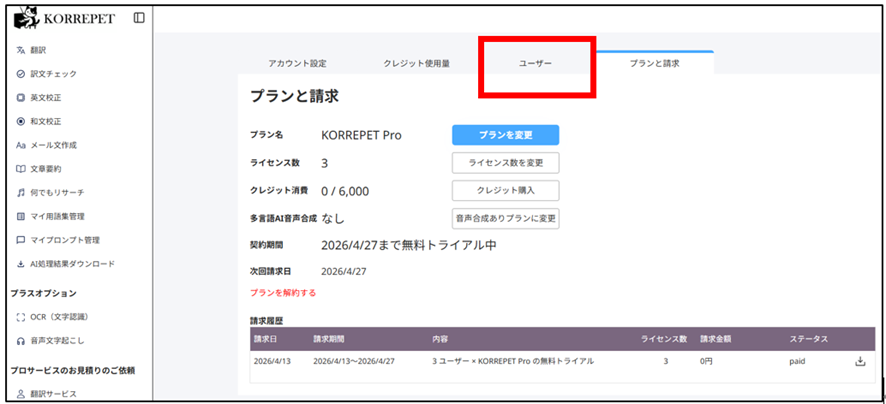Open マイプロンプト管理 in the sidebar
Viewport: 886px width, 404px height.
point(64,240)
